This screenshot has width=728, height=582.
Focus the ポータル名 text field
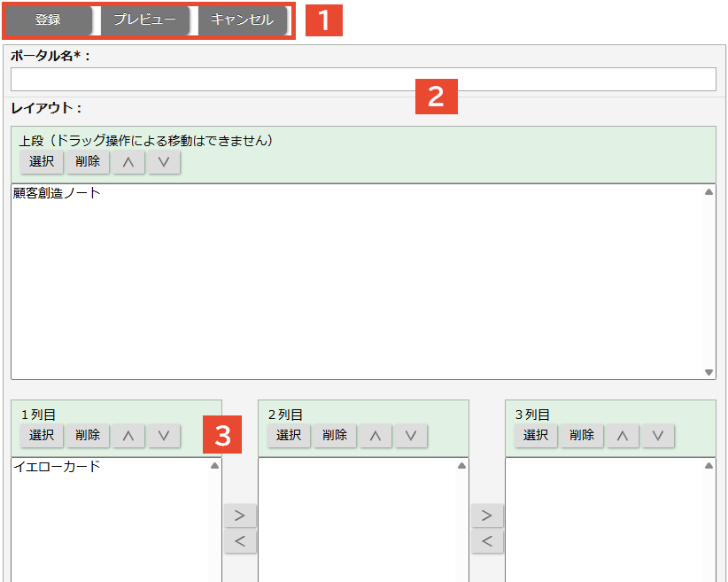point(363,80)
